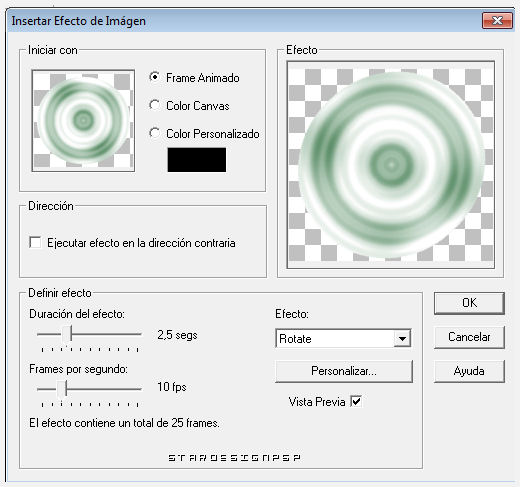This screenshot has width=520, height=487.
Task: Click the black custom color swatch
Action: (197, 160)
